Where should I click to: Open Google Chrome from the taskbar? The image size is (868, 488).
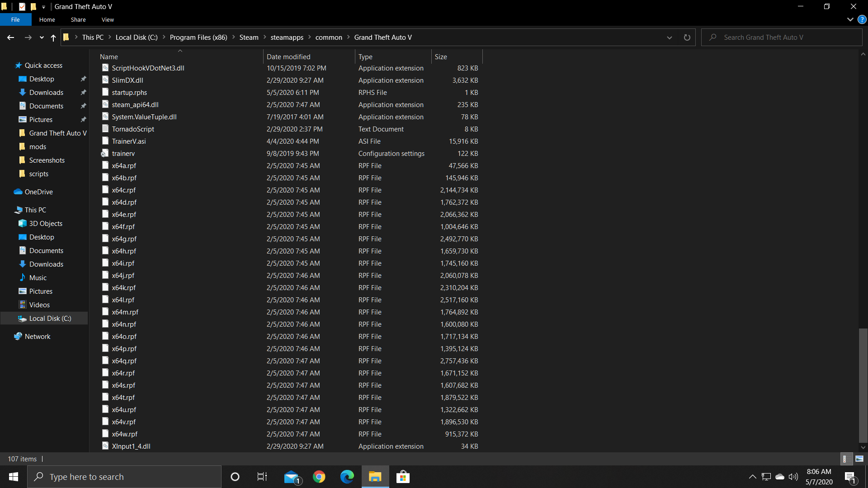pos(319,477)
